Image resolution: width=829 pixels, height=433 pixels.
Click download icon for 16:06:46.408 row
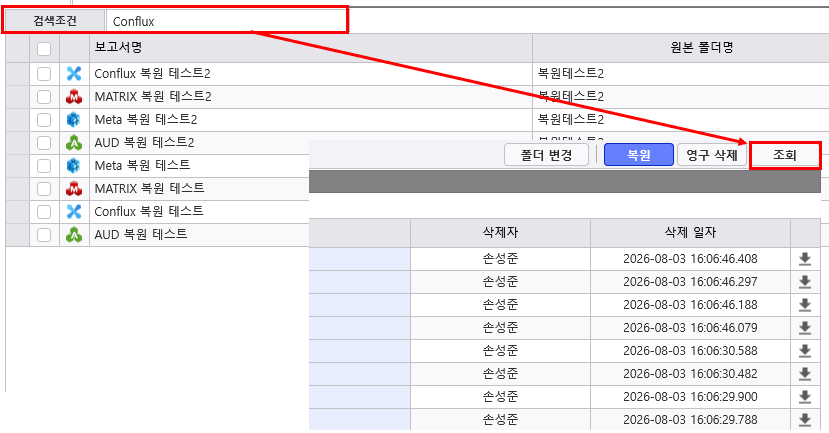click(x=805, y=259)
